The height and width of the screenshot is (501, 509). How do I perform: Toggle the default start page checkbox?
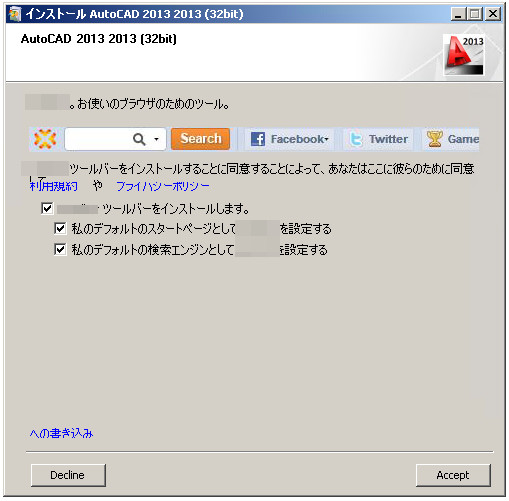coord(60,229)
